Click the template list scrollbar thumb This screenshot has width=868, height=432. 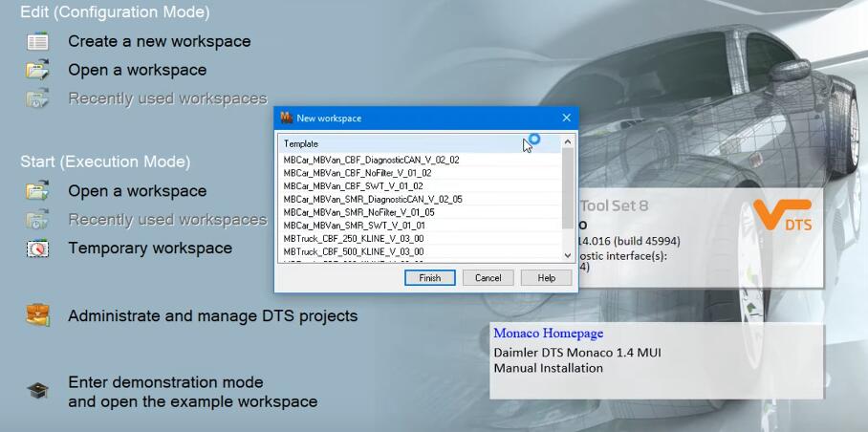click(568, 188)
